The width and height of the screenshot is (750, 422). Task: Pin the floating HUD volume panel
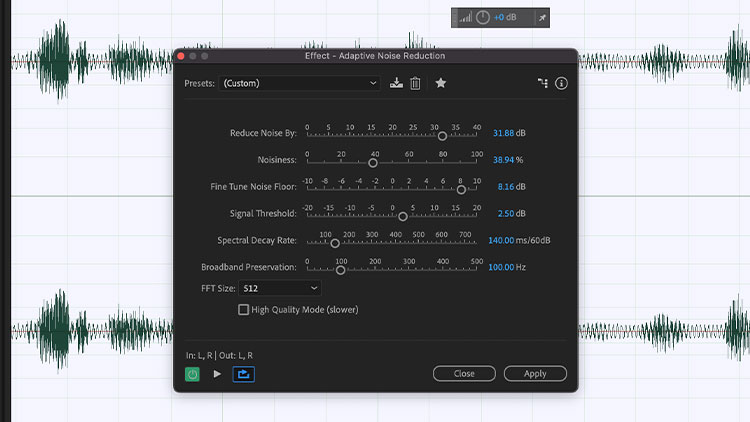click(542, 18)
